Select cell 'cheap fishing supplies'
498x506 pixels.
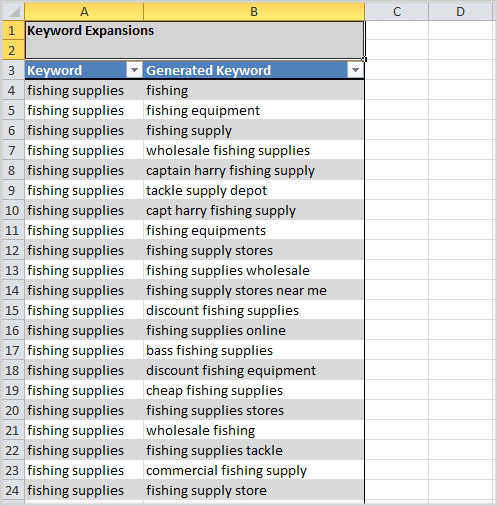254,390
